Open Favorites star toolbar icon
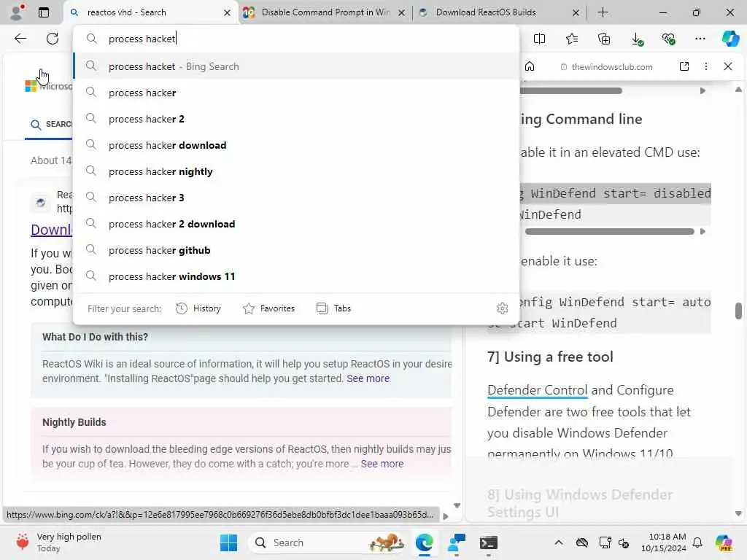 tap(572, 39)
